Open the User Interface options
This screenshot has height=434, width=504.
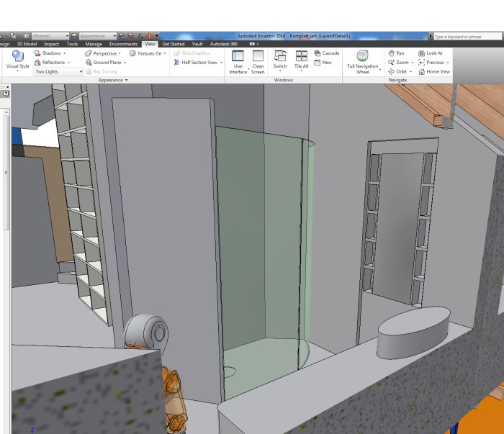238,62
